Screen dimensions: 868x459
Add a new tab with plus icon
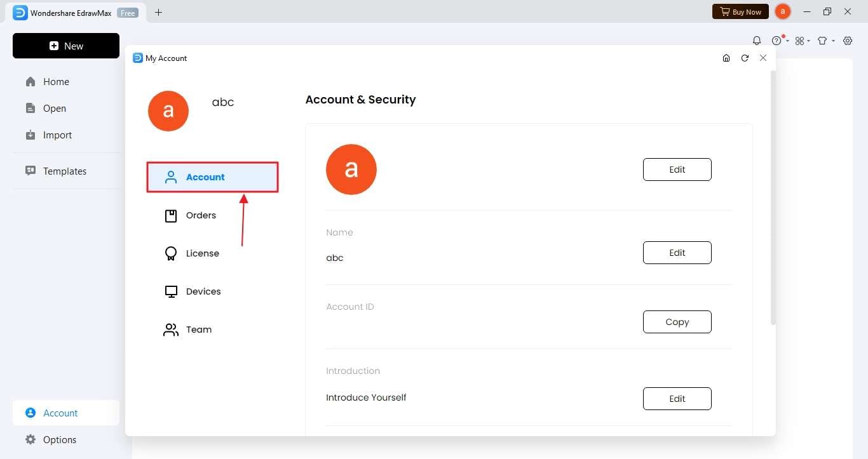159,12
